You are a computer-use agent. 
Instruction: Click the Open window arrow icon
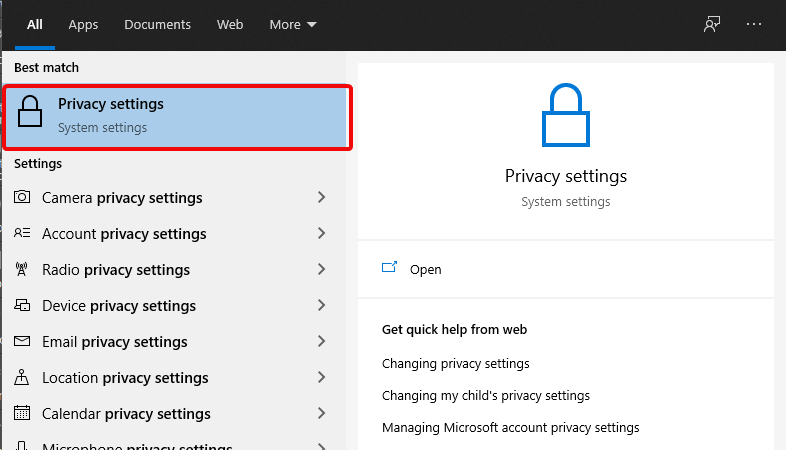point(389,267)
